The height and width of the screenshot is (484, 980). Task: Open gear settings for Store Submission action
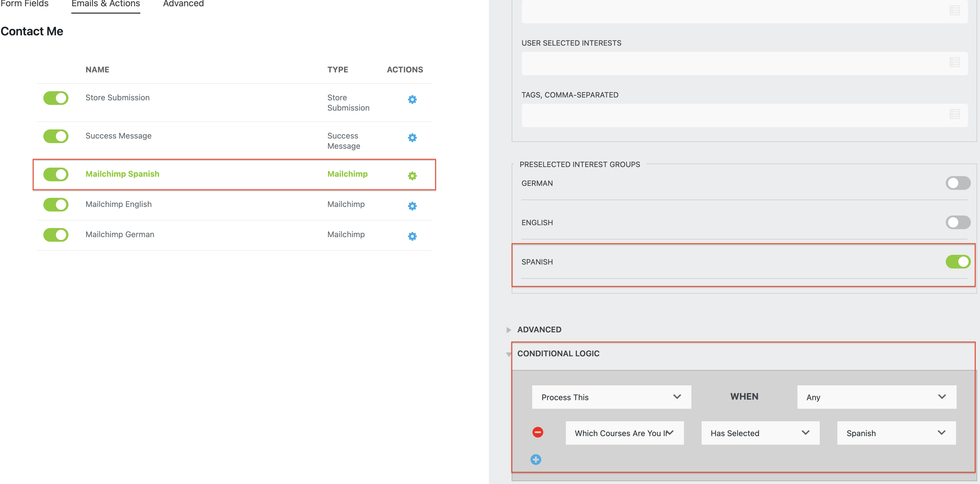click(x=412, y=99)
